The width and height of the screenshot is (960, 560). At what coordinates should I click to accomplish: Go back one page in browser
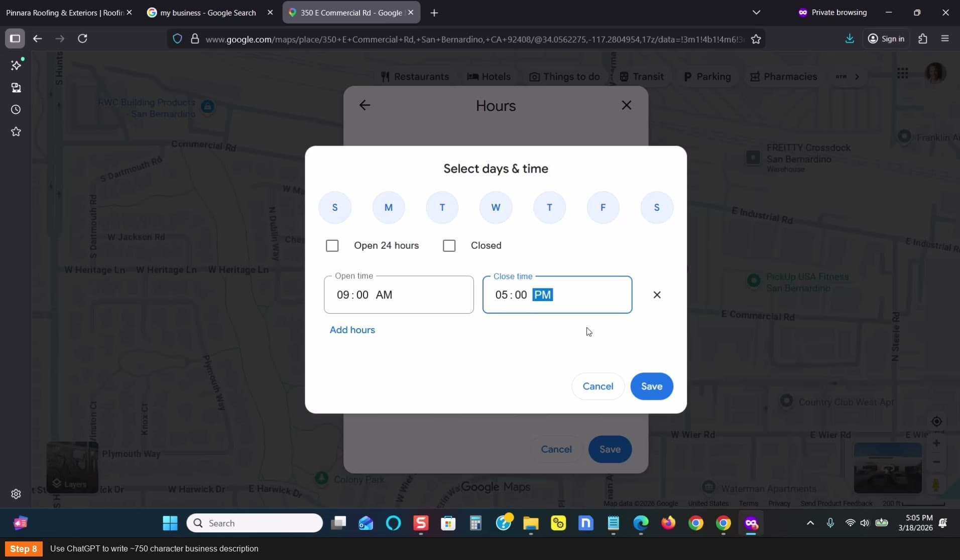[x=38, y=39]
